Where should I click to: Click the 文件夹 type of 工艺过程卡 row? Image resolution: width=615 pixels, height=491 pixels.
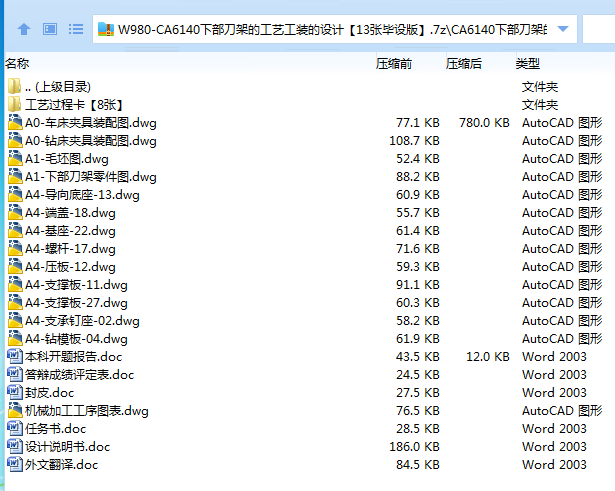tap(540, 105)
